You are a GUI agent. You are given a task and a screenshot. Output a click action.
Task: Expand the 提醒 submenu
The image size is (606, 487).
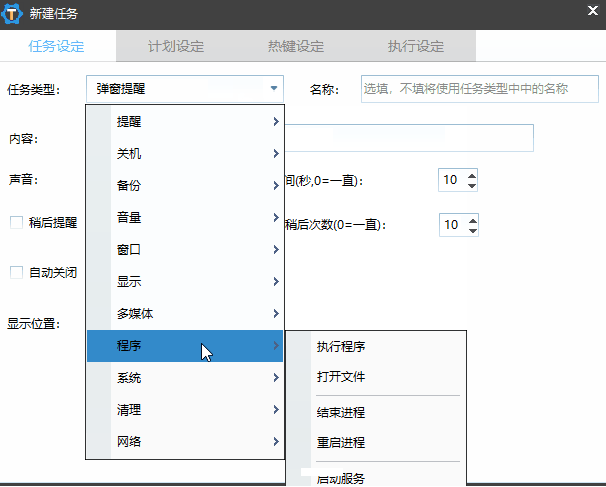coord(185,122)
